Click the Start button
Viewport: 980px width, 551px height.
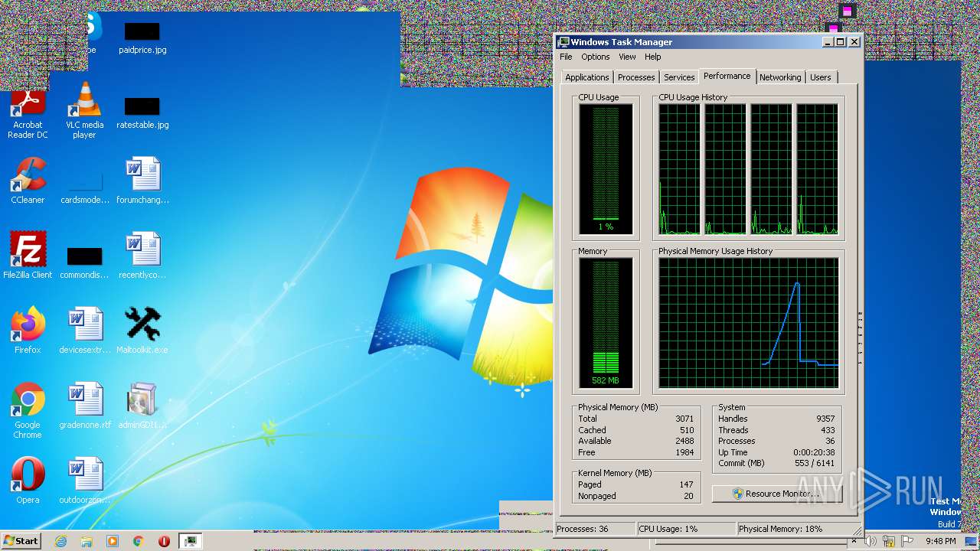tap(21, 541)
